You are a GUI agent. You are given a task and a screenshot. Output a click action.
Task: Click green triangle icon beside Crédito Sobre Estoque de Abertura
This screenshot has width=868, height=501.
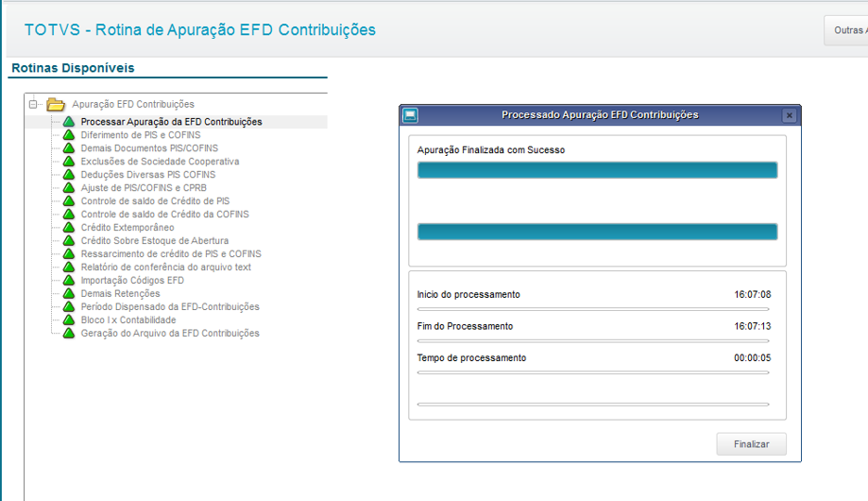[x=69, y=240]
